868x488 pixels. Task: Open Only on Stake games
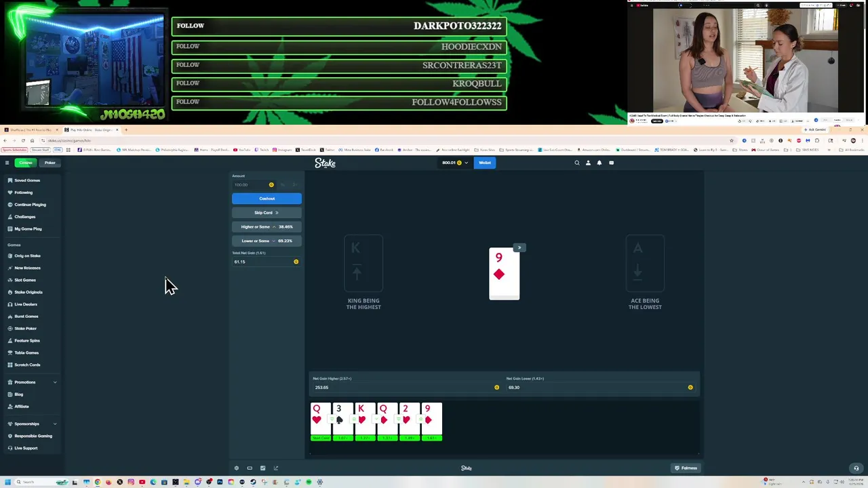tap(27, 256)
